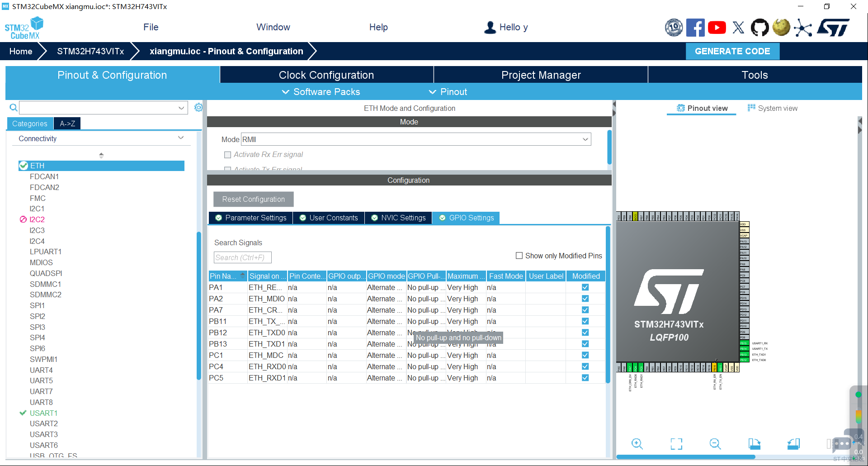868x466 pixels.
Task: Click the search magnifier icon in the left panel
Action: [x=14, y=108]
